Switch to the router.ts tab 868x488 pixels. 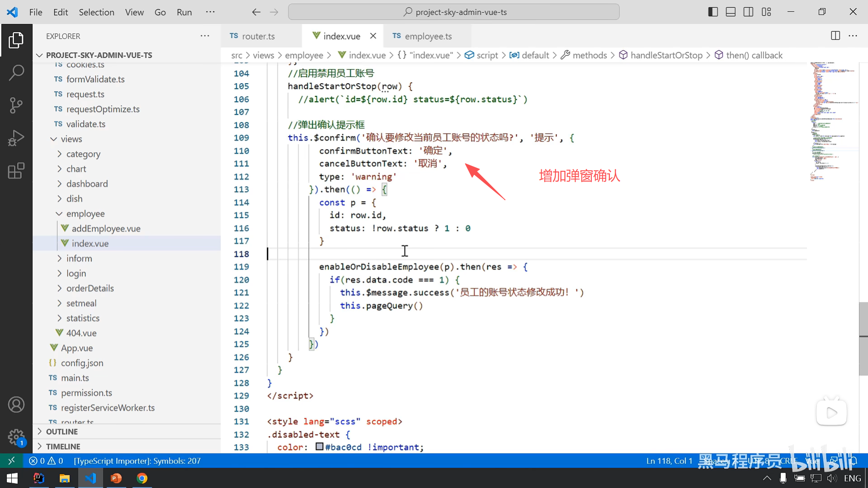click(x=258, y=36)
